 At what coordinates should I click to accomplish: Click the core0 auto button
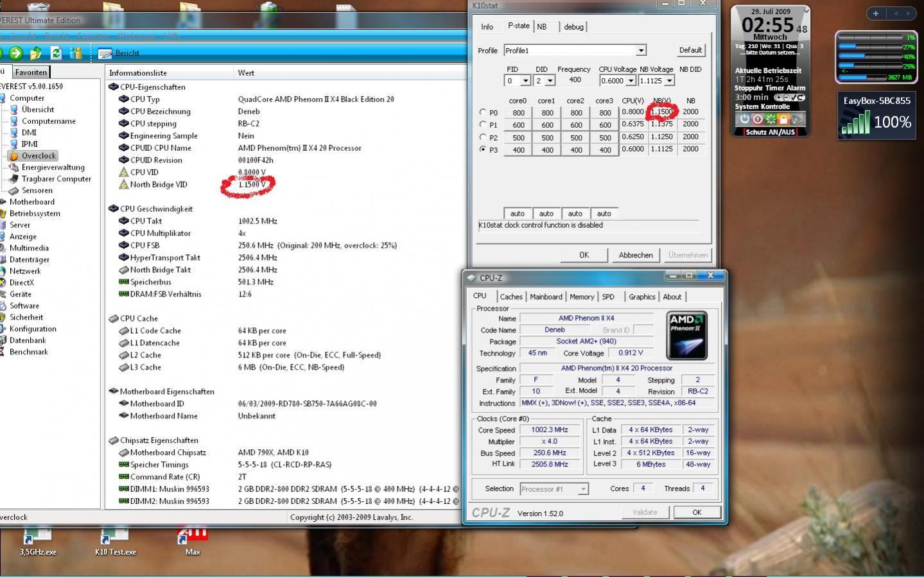tap(518, 214)
